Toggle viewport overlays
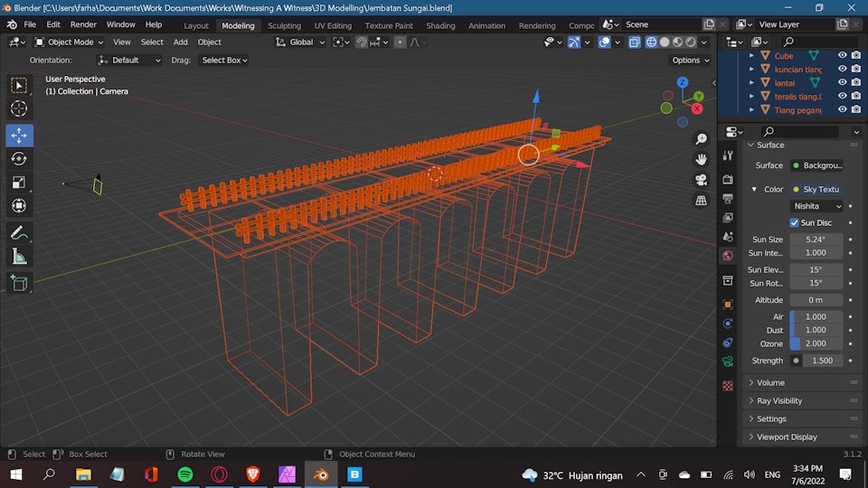868x488 pixels. pyautogui.click(x=605, y=42)
